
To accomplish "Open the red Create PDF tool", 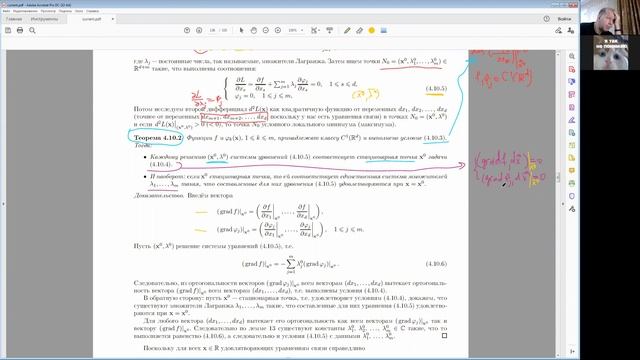I will 572,69.
